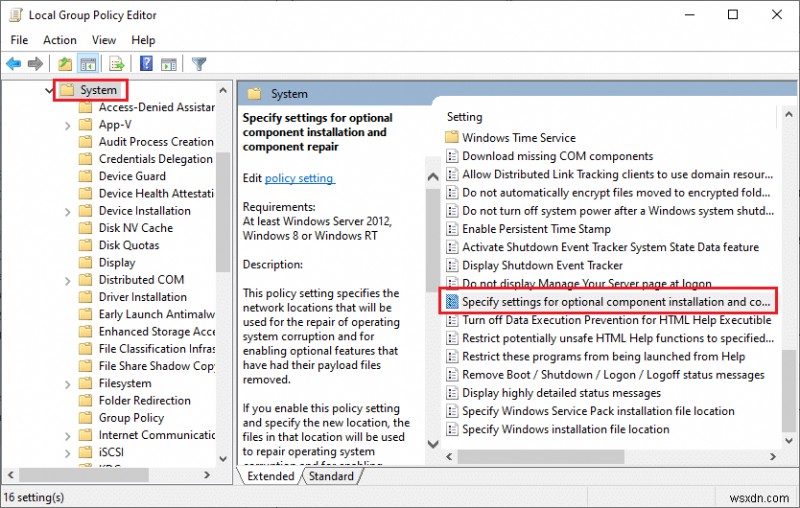Click the Export List toolbar icon

tap(116, 64)
